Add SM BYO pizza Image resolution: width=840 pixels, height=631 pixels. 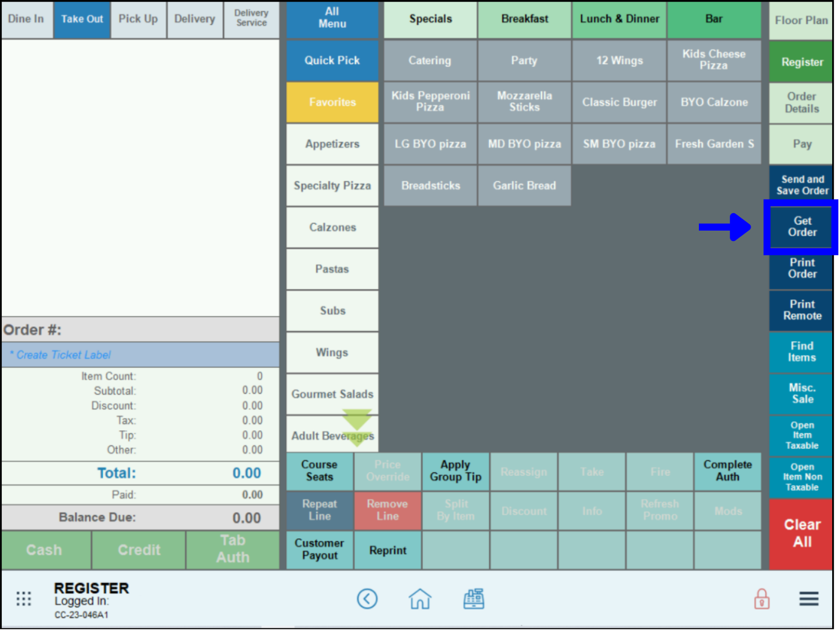pos(619,144)
